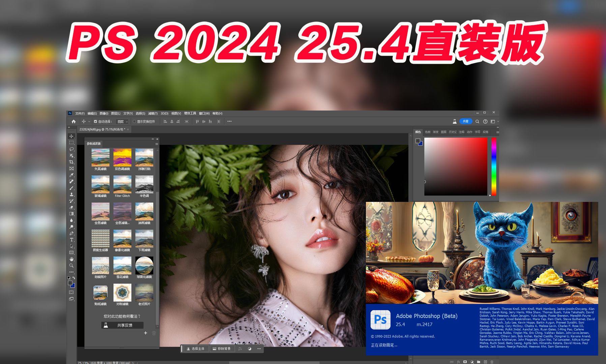Open contextual task bar more options (...)
Screen dimensions: 606x364
click(259, 349)
